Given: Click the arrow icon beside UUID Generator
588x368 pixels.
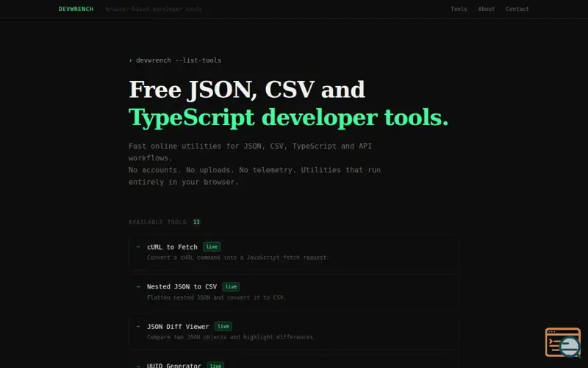Looking at the screenshot, I should (x=137, y=365).
